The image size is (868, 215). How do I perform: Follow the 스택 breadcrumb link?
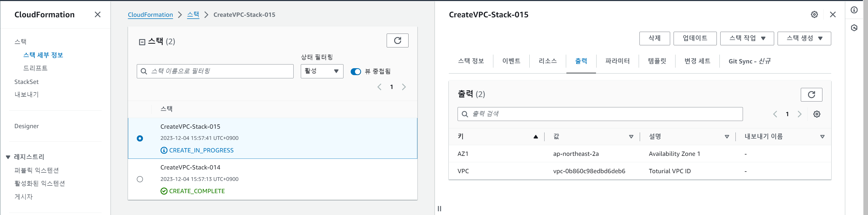point(193,15)
